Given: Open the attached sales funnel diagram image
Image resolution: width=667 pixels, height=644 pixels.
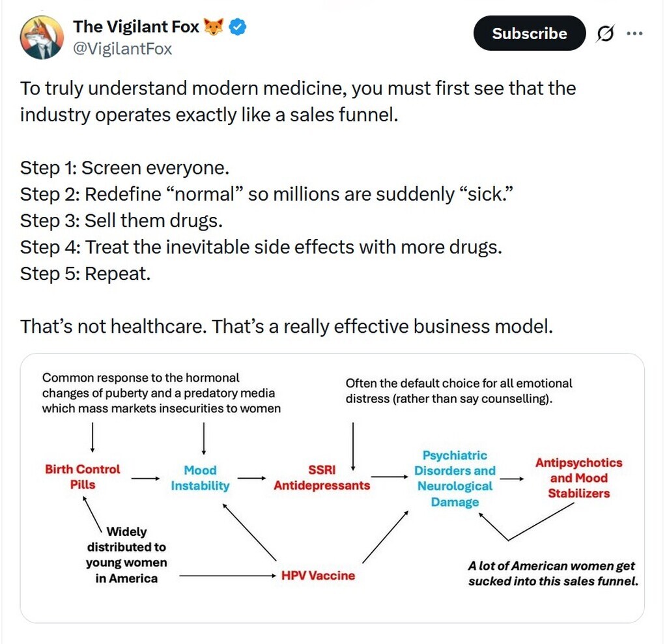Looking at the screenshot, I should click(x=332, y=488).
